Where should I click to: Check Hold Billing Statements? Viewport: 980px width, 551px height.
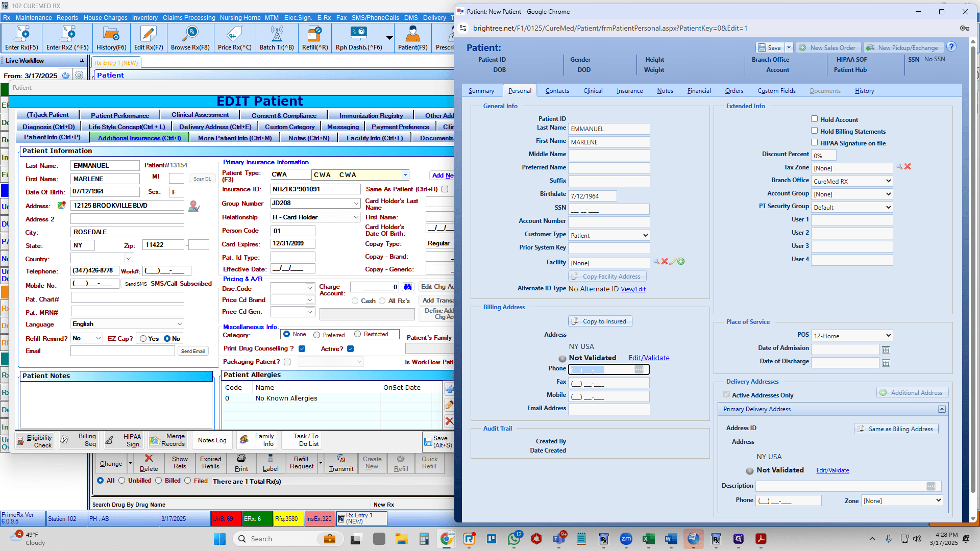[815, 131]
